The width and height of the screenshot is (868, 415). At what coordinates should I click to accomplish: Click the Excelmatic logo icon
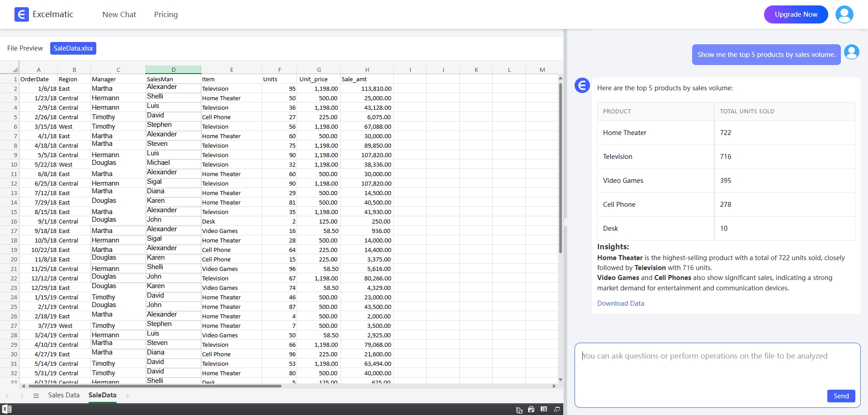click(x=21, y=14)
